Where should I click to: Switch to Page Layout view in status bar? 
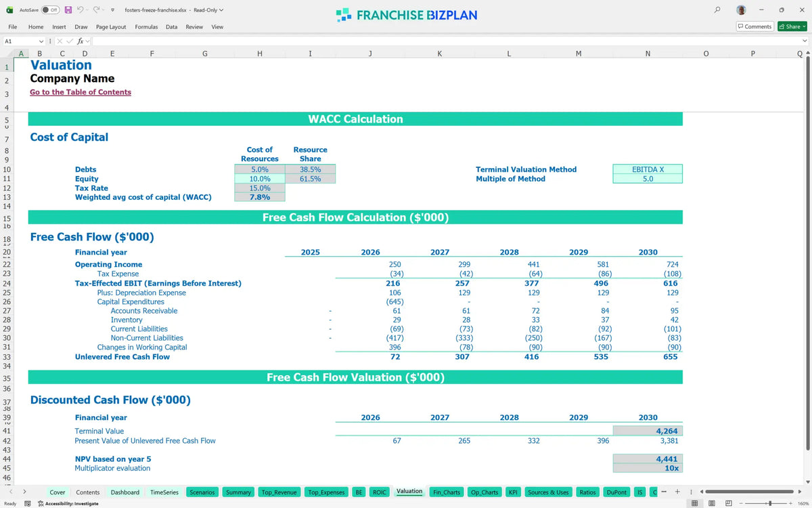pos(710,503)
